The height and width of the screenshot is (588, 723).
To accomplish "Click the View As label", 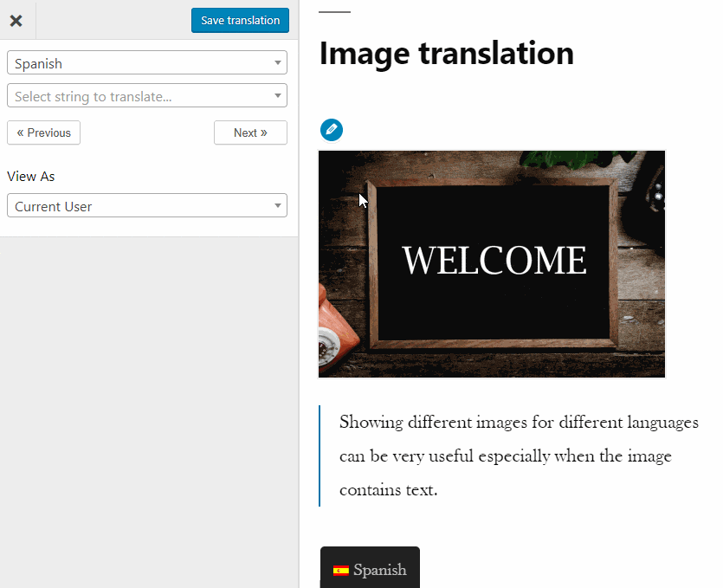I will tap(31, 177).
